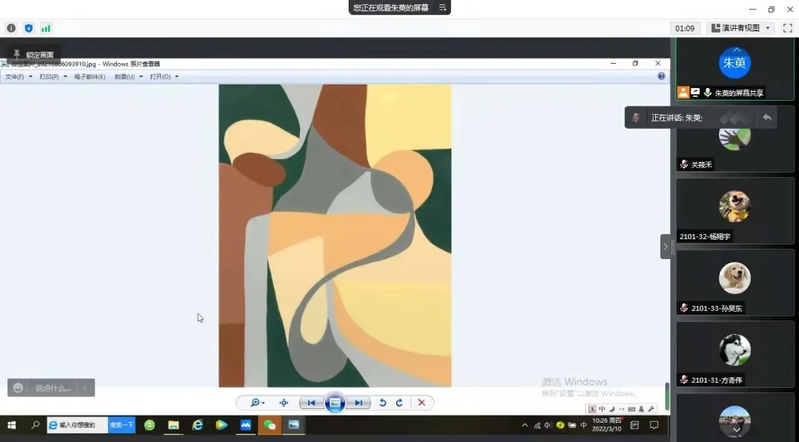Go to the next photo

[x=359, y=403]
